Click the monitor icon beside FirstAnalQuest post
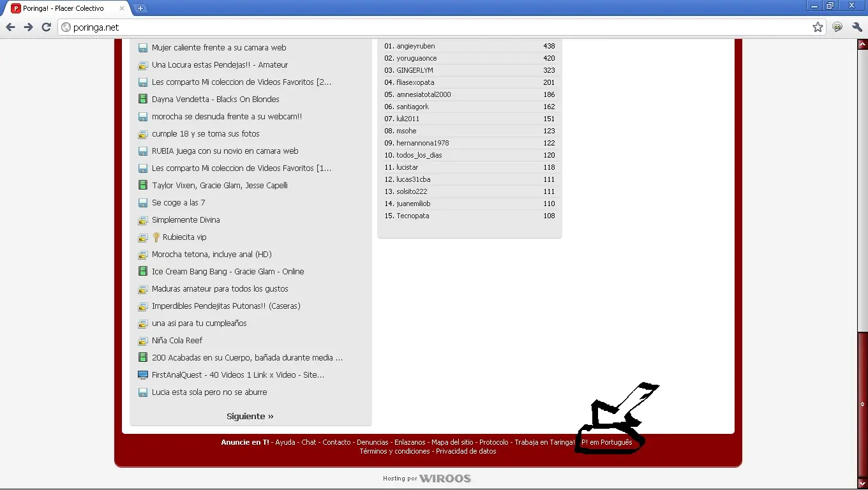Screen dimensions: 868x490 point(143,375)
